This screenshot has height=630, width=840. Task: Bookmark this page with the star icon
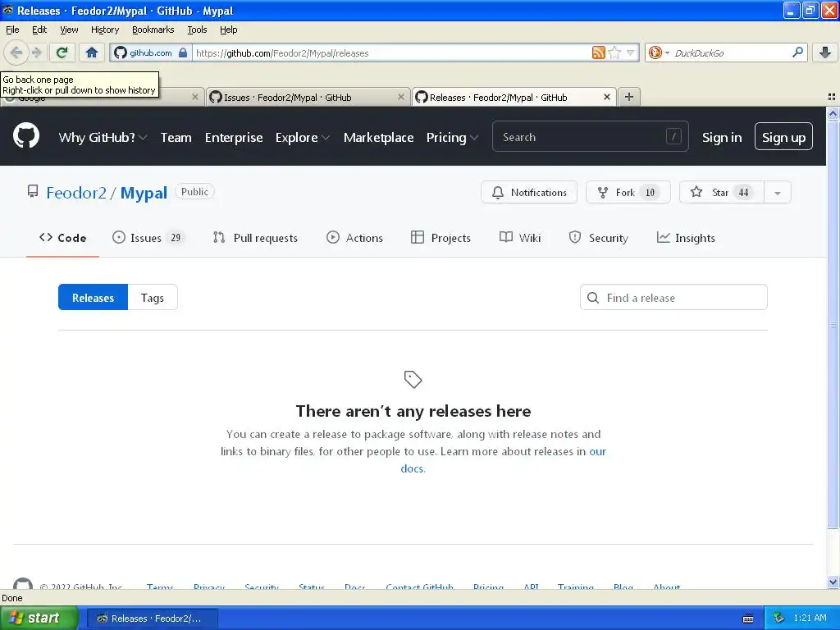click(615, 52)
